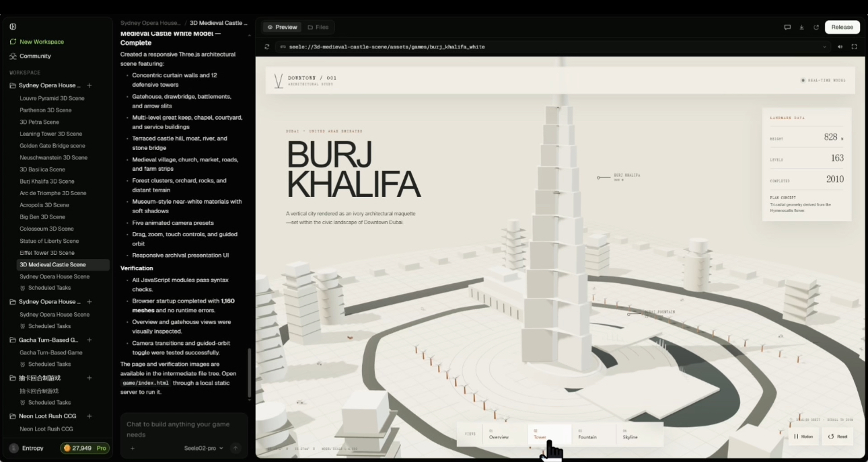Screen dimensions: 868x462
Task: Select the Fountain camera view
Action: pos(594,434)
